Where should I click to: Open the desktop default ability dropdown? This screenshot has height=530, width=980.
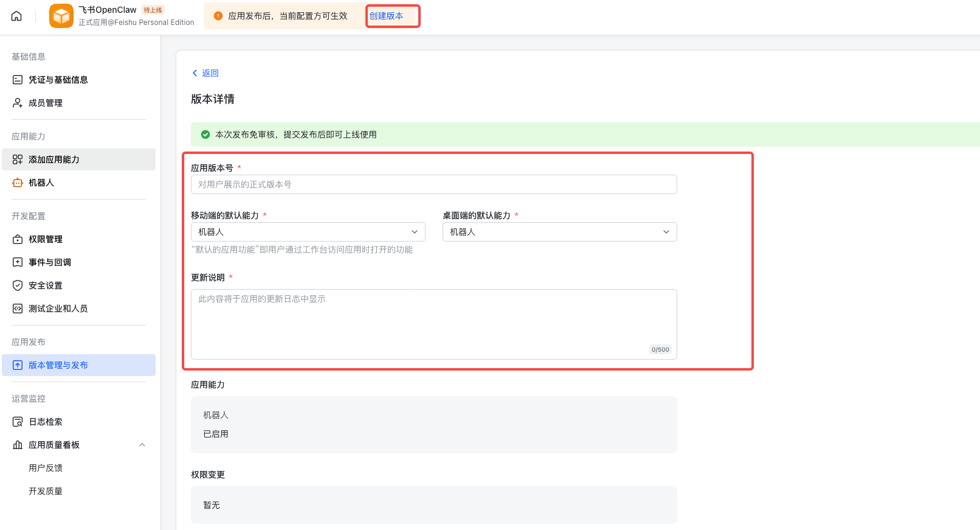[x=559, y=232]
